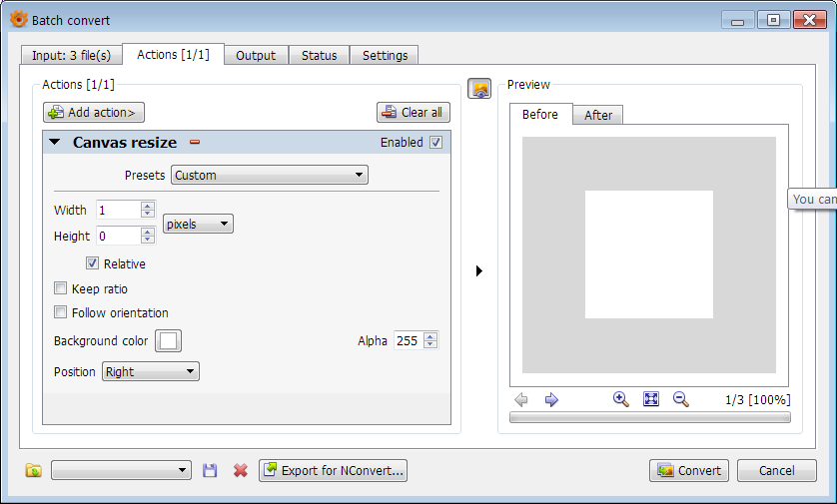Switch to the Output tab
This screenshot has height=504, width=837.
tap(256, 56)
